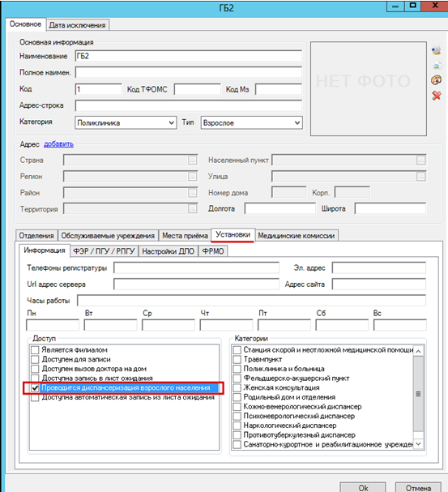Viewport: 448px width, 492px height.
Task: Check Фельдшерско-акушерский пункт category
Action: pyautogui.click(x=237, y=378)
